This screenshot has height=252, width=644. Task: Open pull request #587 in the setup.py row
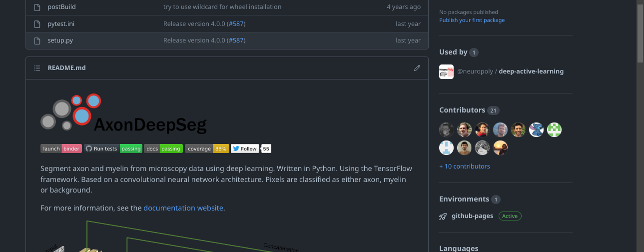coord(237,40)
